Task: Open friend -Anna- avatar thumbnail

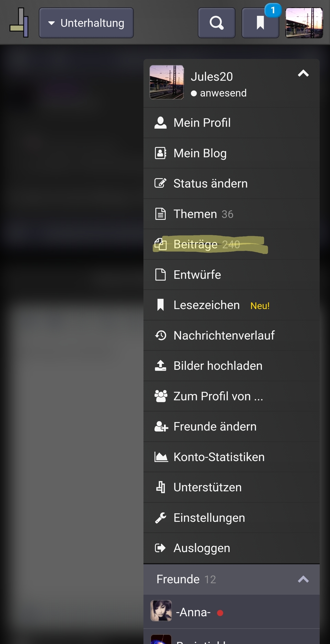Action: (161, 611)
